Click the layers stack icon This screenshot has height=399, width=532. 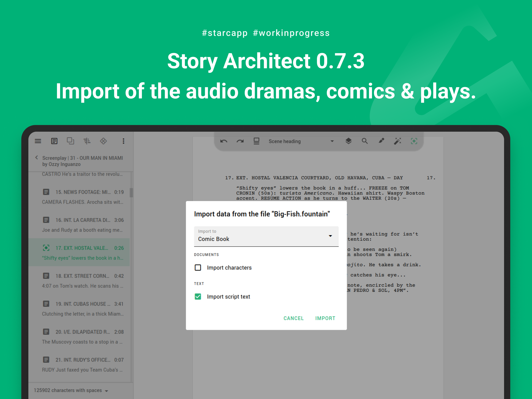348,141
